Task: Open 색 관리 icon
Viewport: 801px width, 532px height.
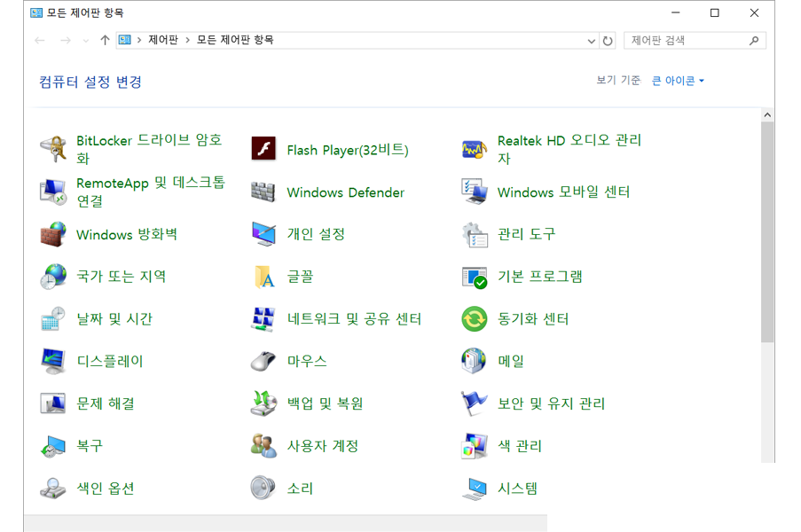Action: point(474,446)
